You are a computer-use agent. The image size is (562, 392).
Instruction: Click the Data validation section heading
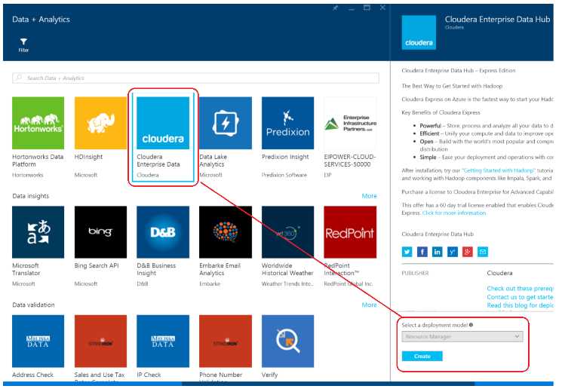(33, 305)
